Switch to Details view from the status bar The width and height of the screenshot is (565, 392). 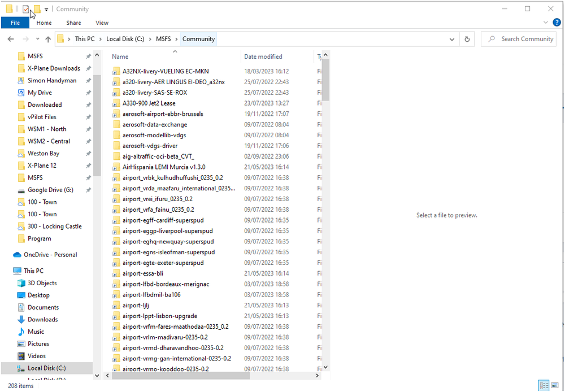point(544,385)
